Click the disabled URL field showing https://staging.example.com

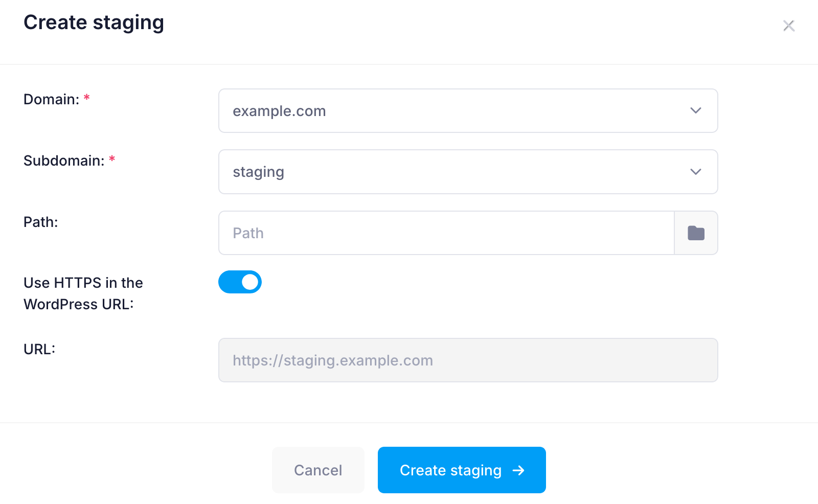click(468, 360)
